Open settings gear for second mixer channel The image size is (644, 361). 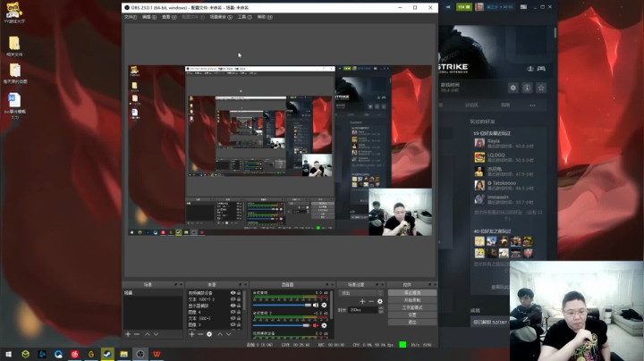pos(324,325)
